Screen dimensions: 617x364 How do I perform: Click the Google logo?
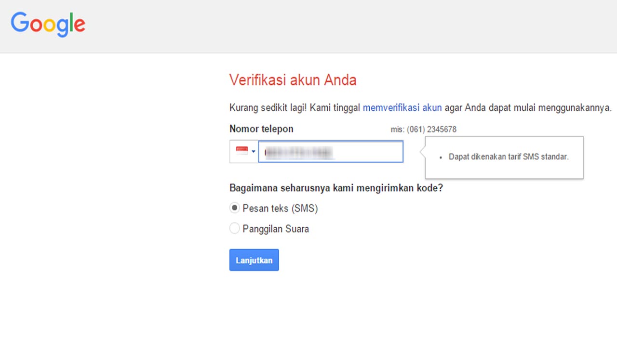coord(47,24)
